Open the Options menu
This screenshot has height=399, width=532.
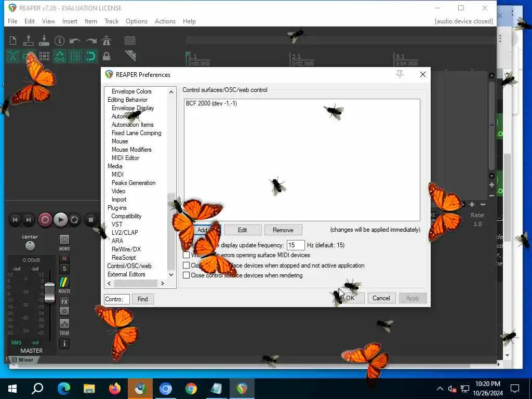pos(137,21)
